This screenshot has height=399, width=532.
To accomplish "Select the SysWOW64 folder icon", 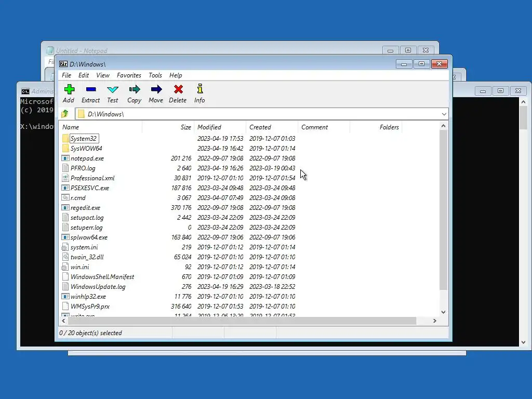I will point(65,148).
